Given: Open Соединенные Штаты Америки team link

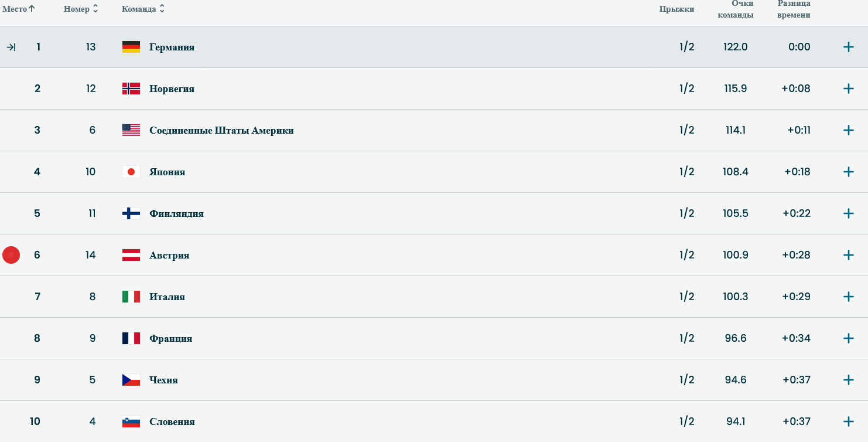Looking at the screenshot, I should [221, 130].
